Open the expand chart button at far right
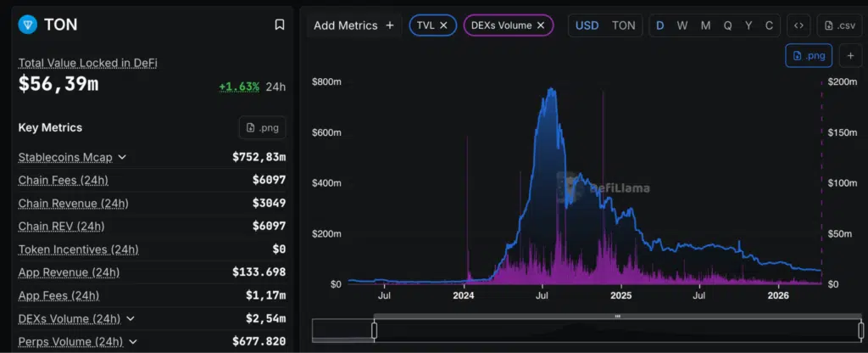This screenshot has width=868, height=353. click(850, 56)
